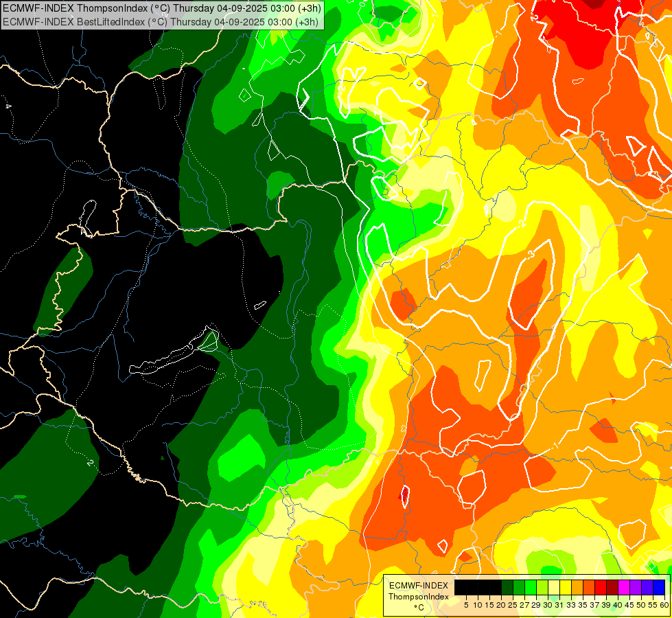The width and height of the screenshot is (672, 618).
Task: Click legend value 50
Action: [x=640, y=605]
